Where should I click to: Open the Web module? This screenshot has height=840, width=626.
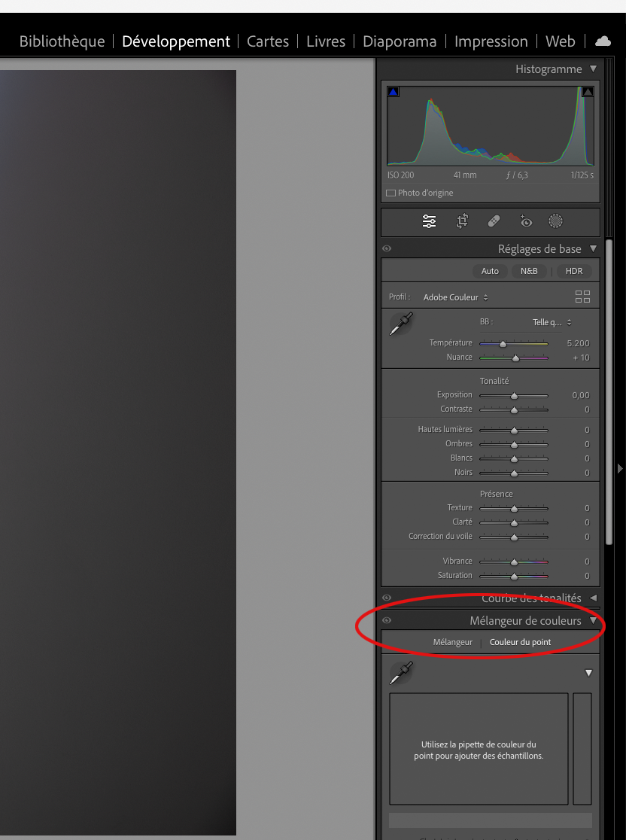click(560, 41)
